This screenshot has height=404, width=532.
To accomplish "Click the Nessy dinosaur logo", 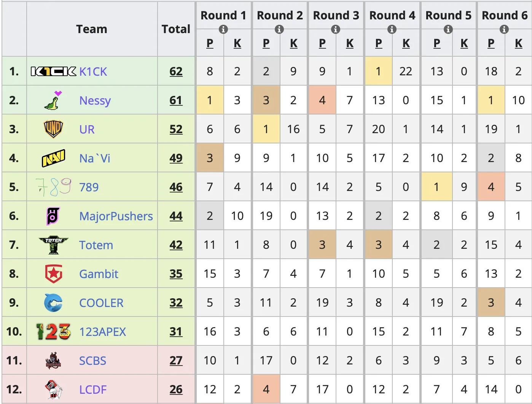I will (53, 100).
